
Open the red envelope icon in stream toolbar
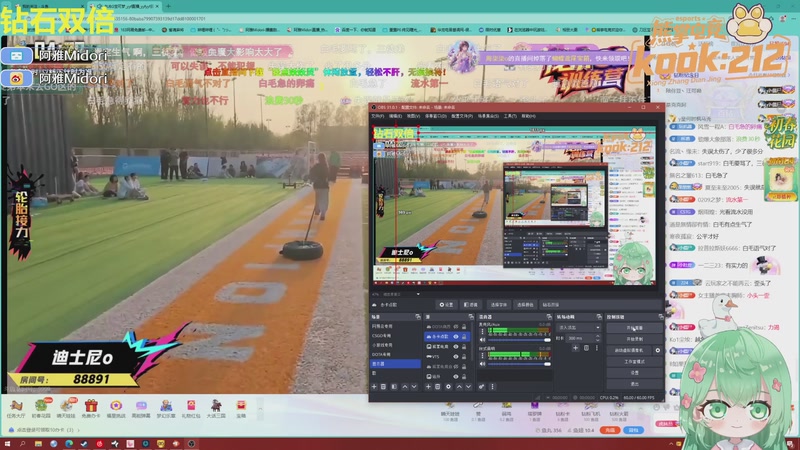[x=191, y=406]
